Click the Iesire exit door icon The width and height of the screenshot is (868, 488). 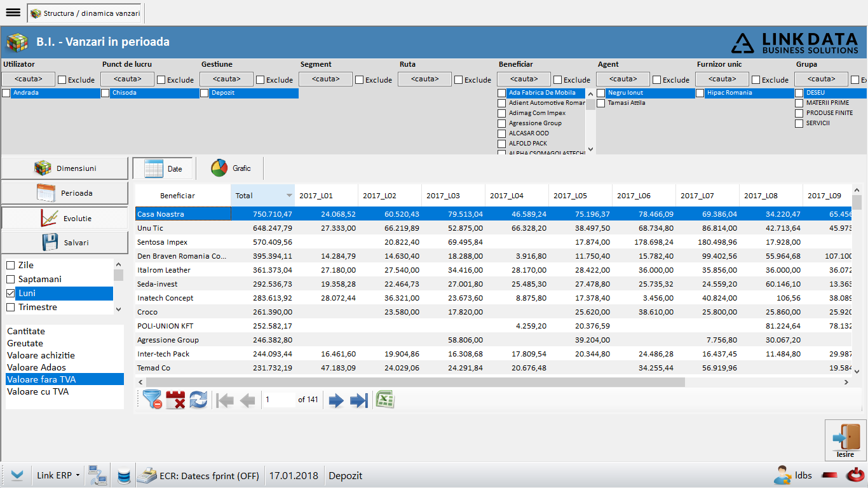coord(845,440)
